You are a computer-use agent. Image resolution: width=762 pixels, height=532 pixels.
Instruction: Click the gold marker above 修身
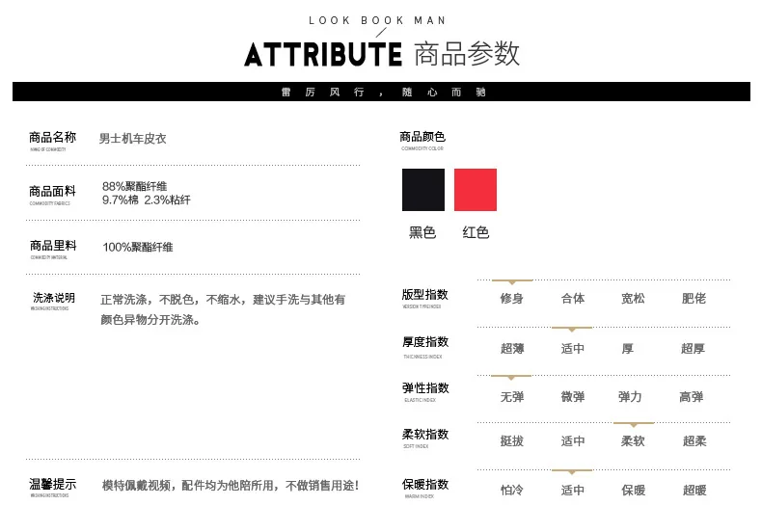[x=512, y=281]
